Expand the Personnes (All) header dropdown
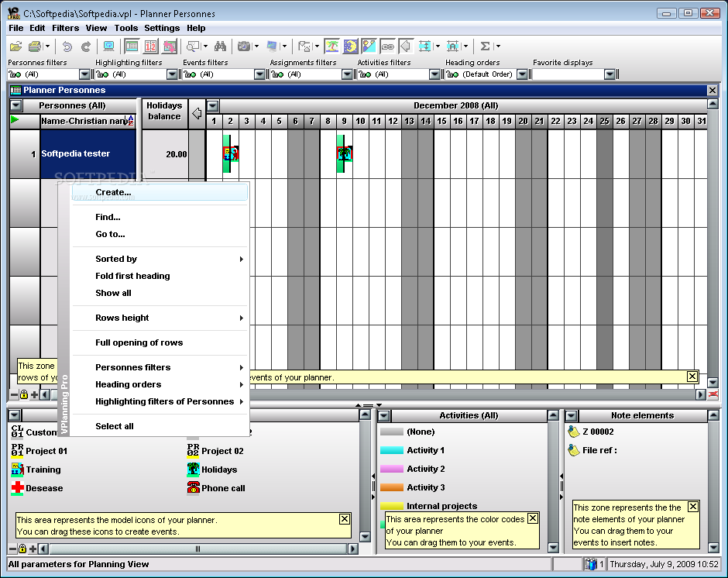728x578 pixels. [x=15, y=106]
